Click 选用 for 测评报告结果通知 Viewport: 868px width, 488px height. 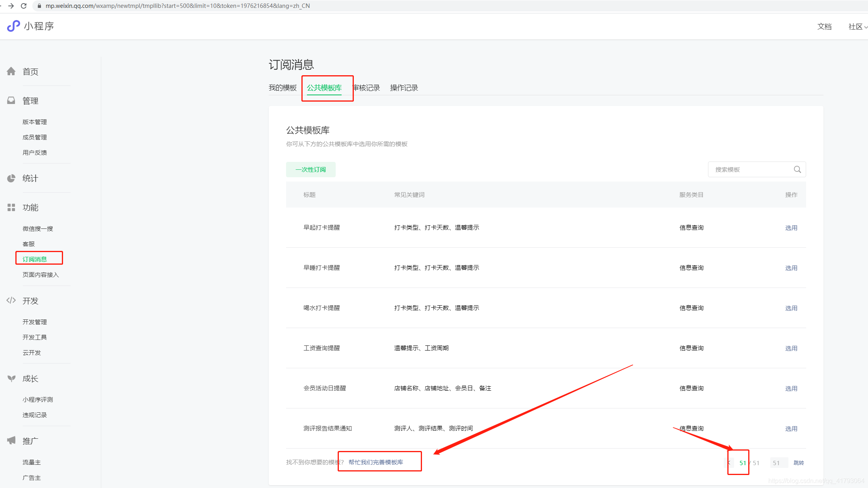(x=791, y=429)
